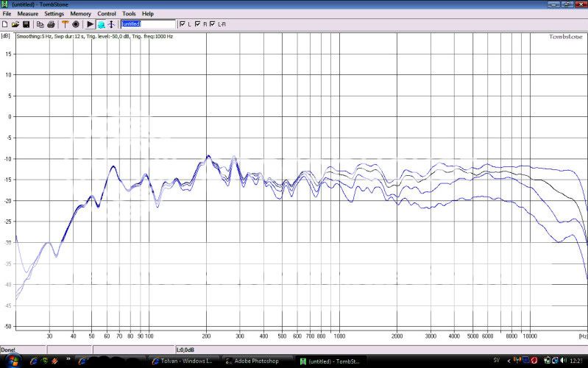The height and width of the screenshot is (368, 588).
Task: Save using the floppy disk icon
Action: pyautogui.click(x=26, y=24)
